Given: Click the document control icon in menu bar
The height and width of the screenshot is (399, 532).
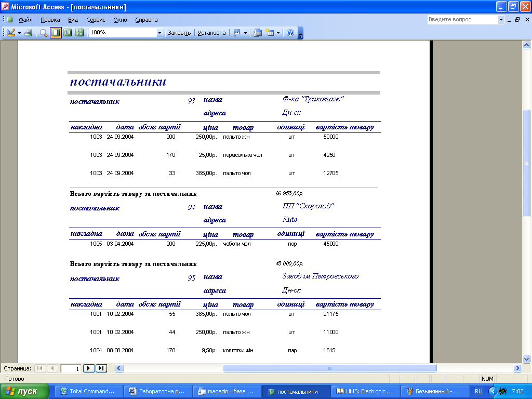Looking at the screenshot, I should tap(9, 19).
